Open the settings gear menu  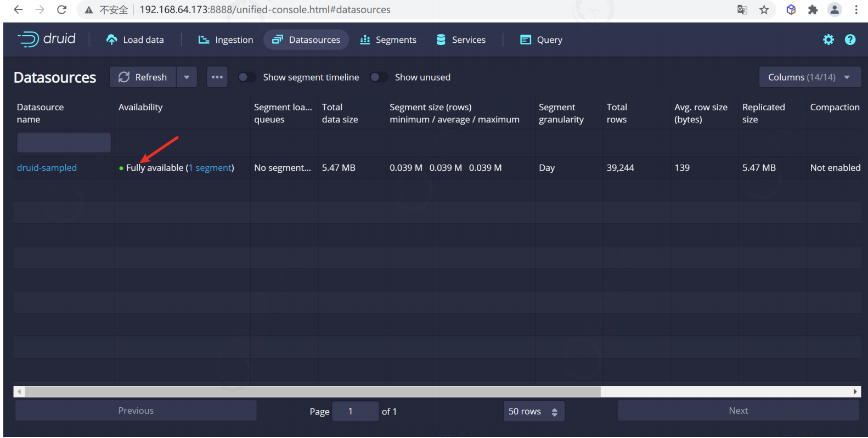point(828,40)
